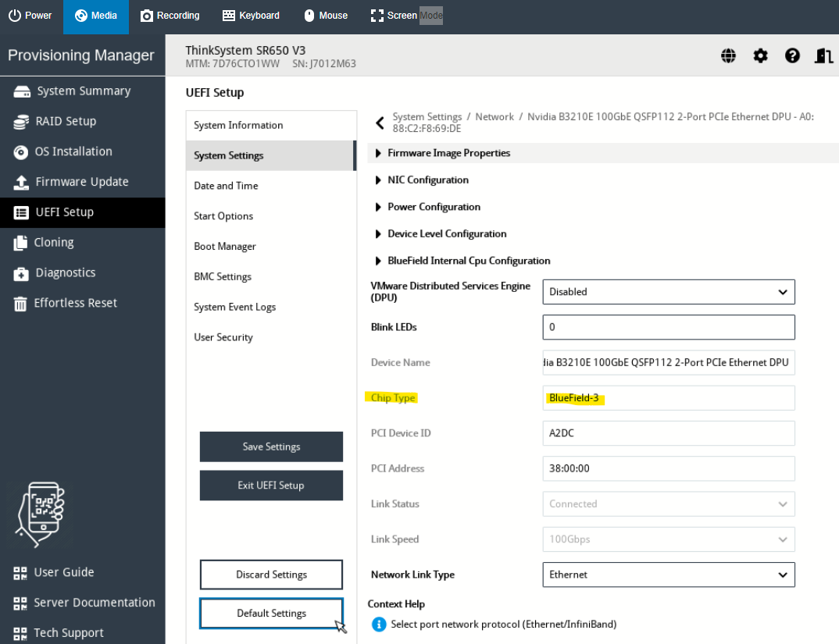The width and height of the screenshot is (839, 644).
Task: Open System Summary in sidebar
Action: click(x=82, y=91)
